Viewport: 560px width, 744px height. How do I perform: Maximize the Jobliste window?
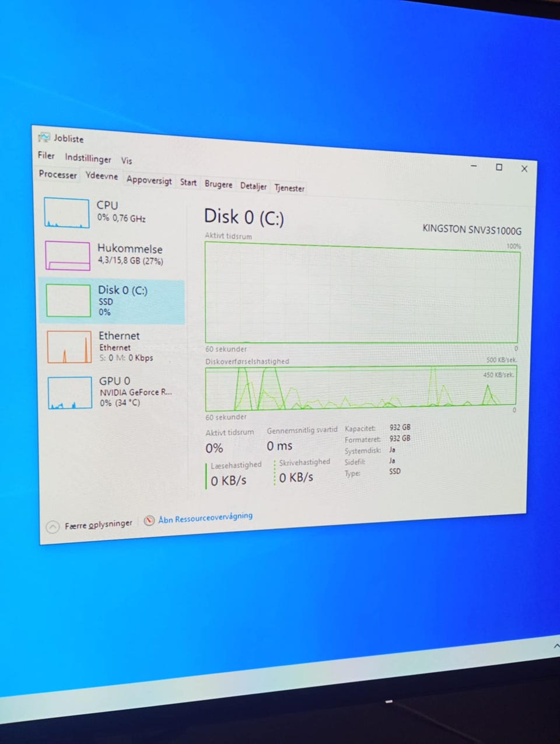(499, 167)
